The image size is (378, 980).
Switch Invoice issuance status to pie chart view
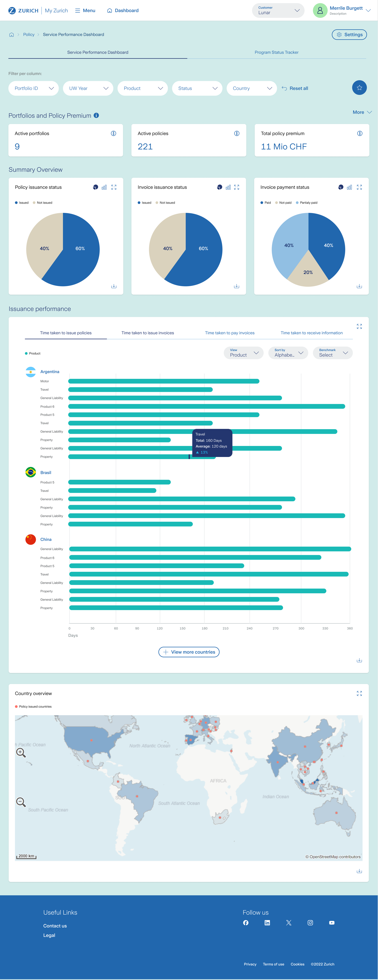[220, 187]
